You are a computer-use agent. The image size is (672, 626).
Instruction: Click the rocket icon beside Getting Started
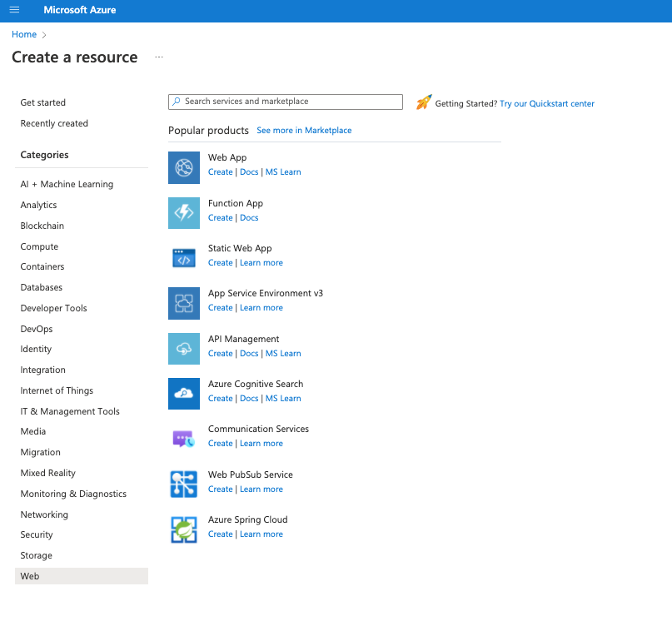click(424, 102)
